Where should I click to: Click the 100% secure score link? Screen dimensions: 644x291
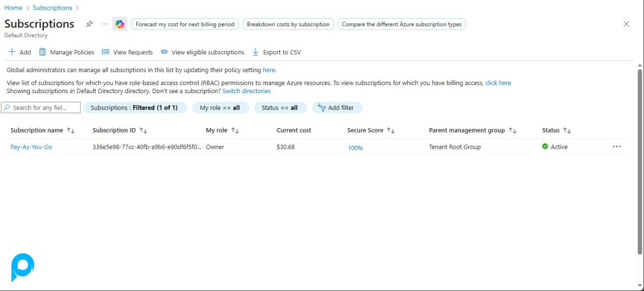point(355,148)
